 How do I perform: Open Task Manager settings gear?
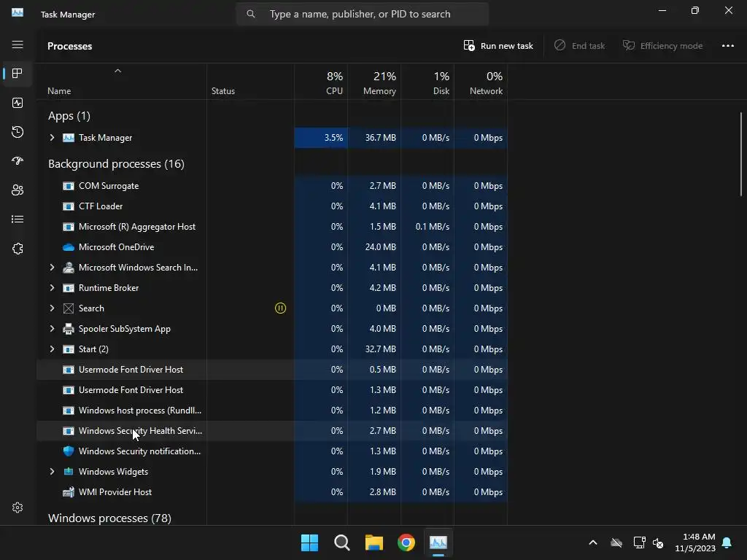coord(18,507)
